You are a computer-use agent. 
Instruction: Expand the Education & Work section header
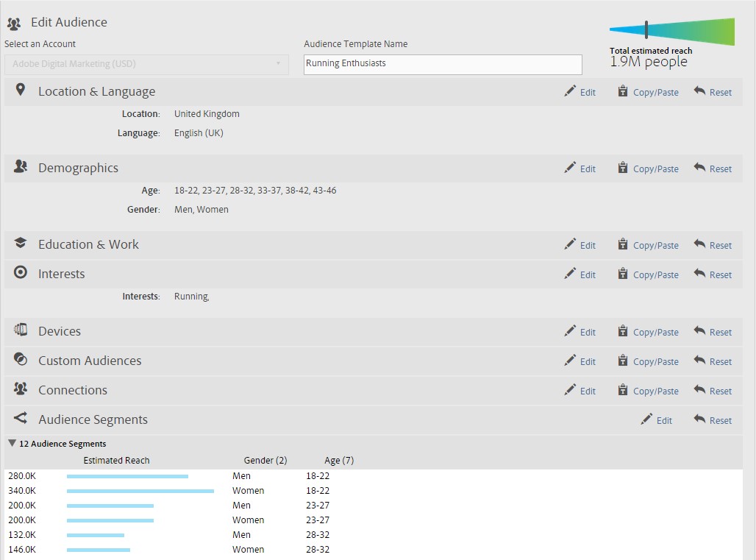point(88,244)
